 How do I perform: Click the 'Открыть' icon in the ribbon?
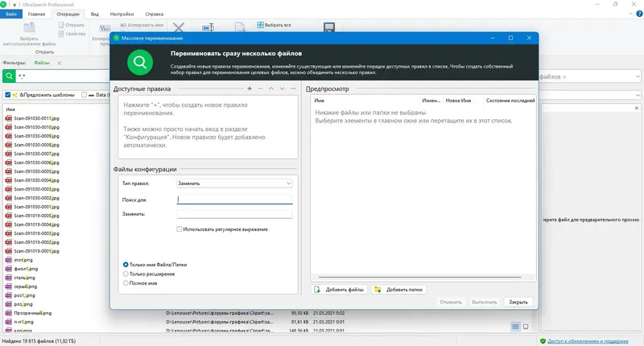[x=61, y=25]
